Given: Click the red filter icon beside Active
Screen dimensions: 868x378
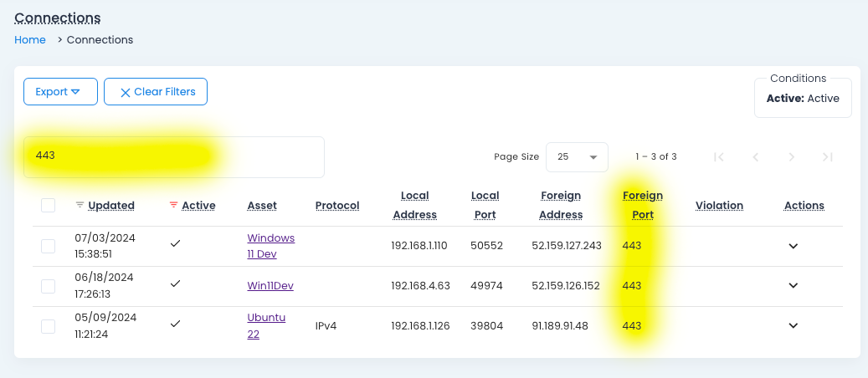Looking at the screenshot, I should [x=173, y=205].
